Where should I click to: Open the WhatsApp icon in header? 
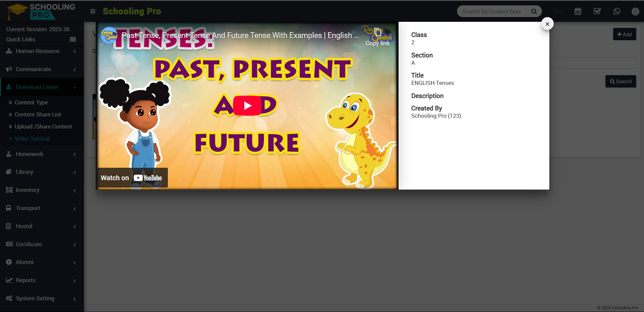(617, 11)
